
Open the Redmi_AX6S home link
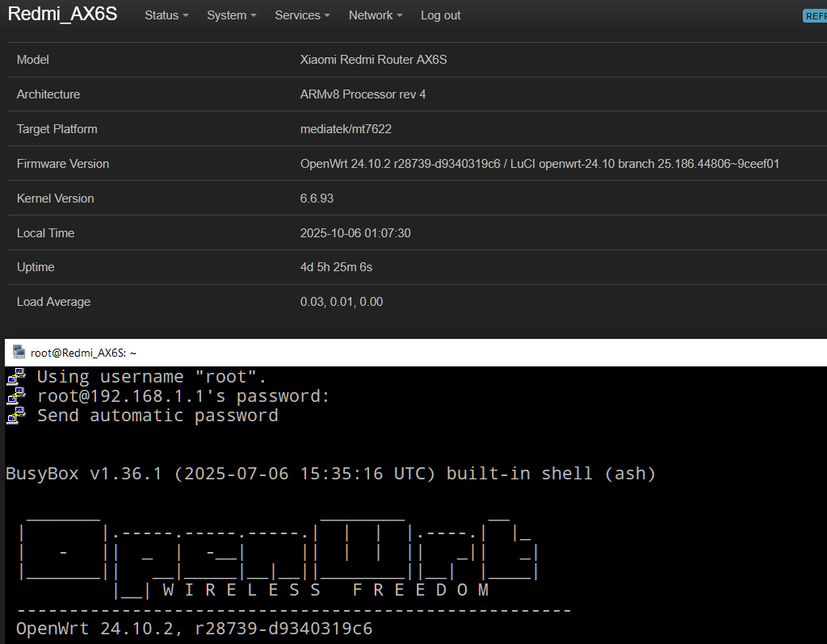click(62, 15)
